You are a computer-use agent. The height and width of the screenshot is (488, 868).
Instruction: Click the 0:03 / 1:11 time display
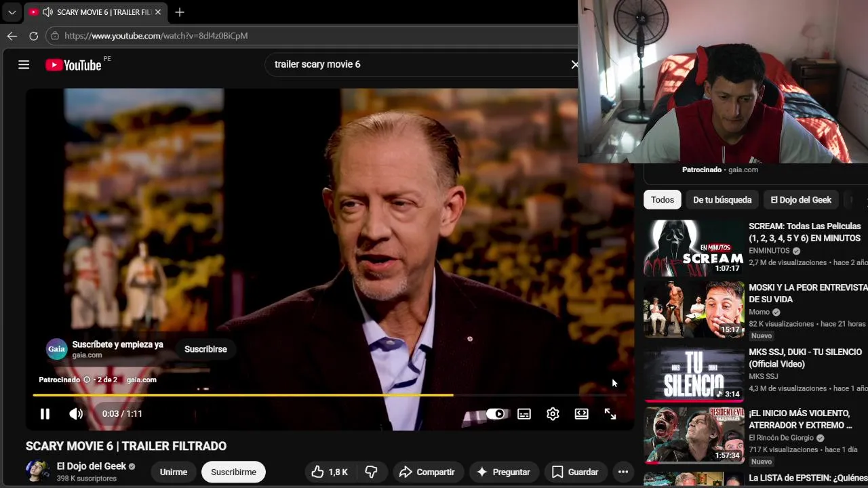point(122,413)
